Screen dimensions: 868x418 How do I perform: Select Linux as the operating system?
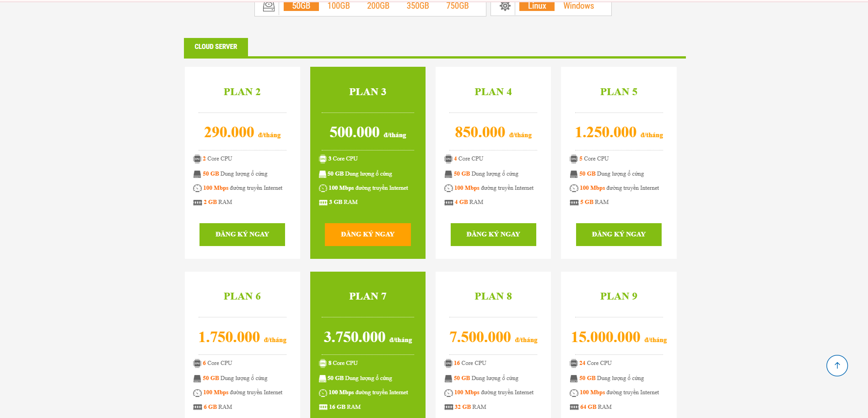(x=537, y=6)
